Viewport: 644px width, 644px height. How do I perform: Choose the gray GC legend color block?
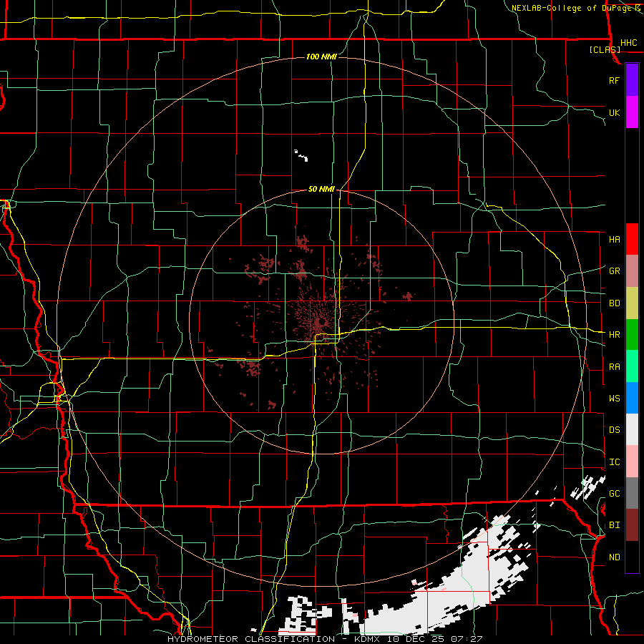click(x=632, y=493)
